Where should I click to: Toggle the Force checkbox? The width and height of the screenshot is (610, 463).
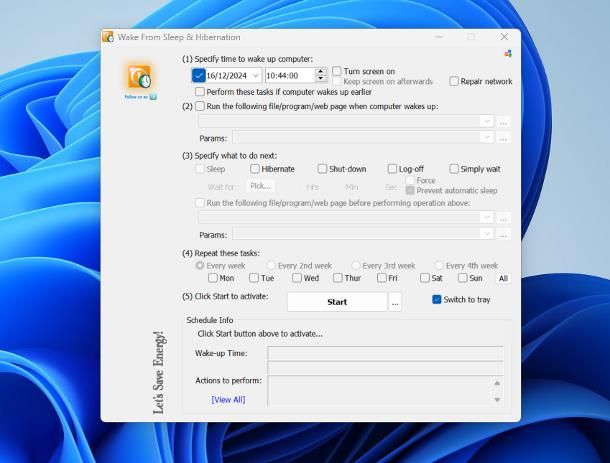pyautogui.click(x=410, y=181)
